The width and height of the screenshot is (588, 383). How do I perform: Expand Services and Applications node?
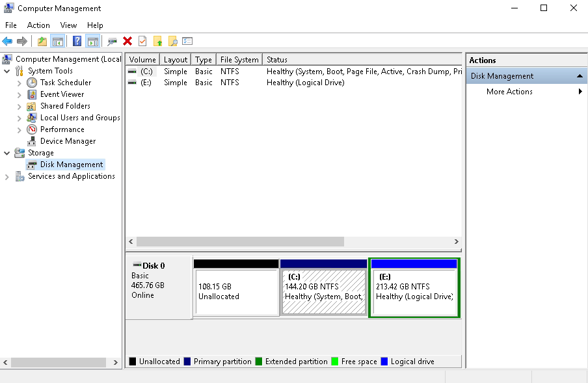click(7, 177)
